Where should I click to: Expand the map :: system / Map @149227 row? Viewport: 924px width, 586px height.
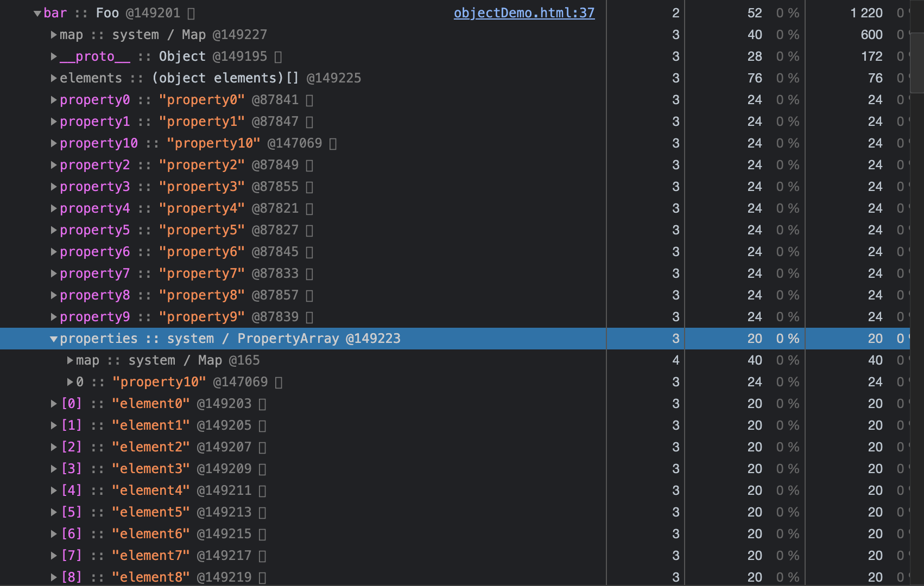point(54,35)
